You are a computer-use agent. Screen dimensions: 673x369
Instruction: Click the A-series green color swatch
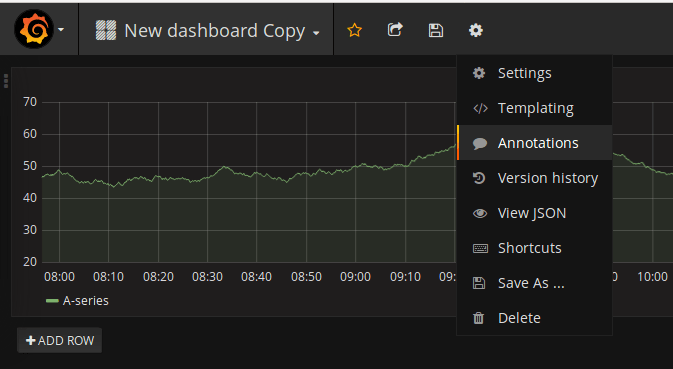coord(52,301)
